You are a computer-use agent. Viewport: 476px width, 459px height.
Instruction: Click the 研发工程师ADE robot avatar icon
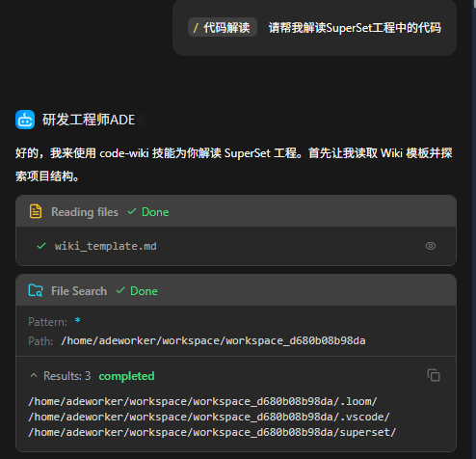pyautogui.click(x=25, y=120)
